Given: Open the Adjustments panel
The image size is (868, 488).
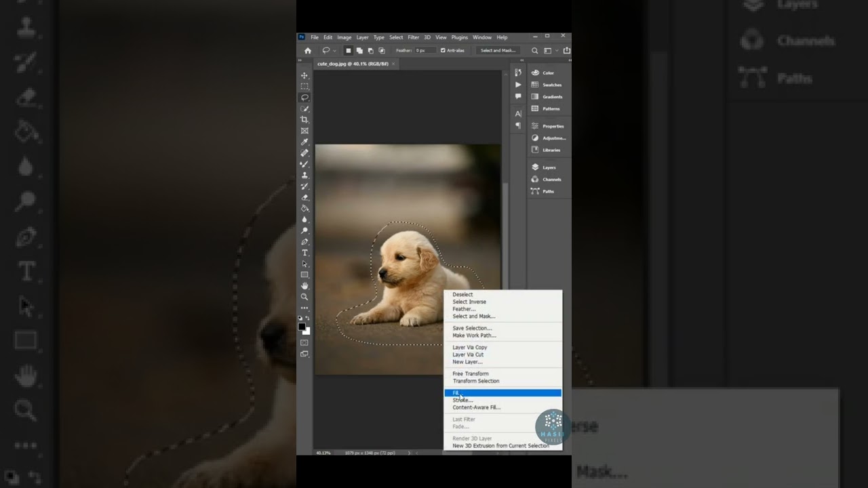Looking at the screenshot, I should click(x=548, y=138).
